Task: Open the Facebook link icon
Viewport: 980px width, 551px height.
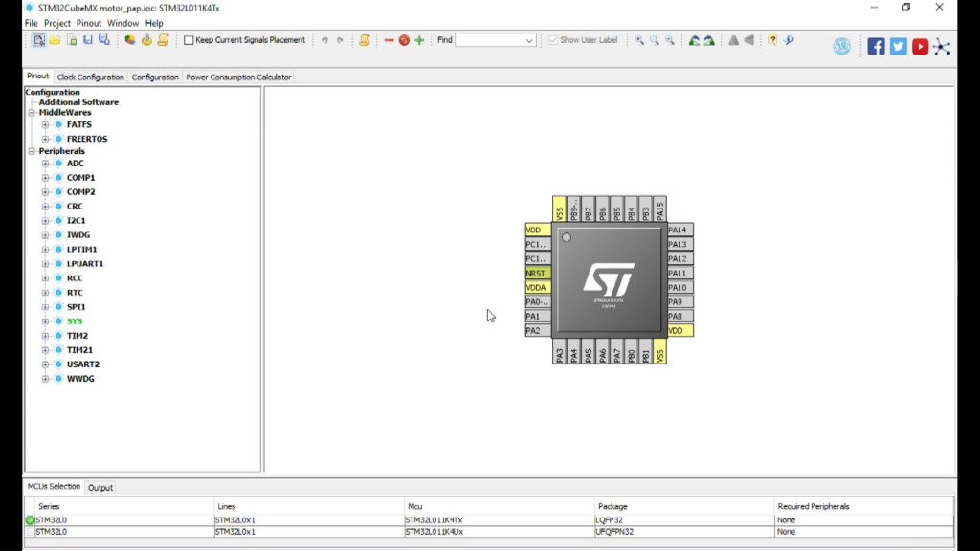Action: coord(876,46)
